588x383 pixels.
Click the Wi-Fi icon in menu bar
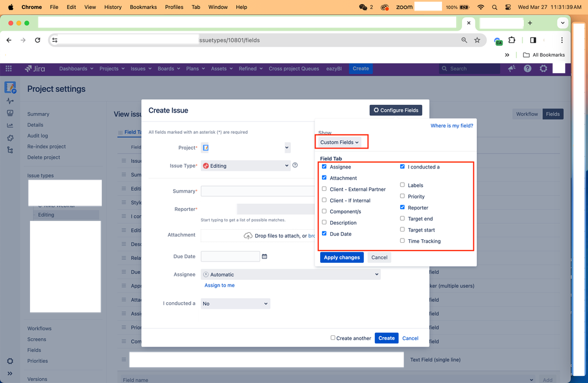pyautogui.click(x=481, y=7)
